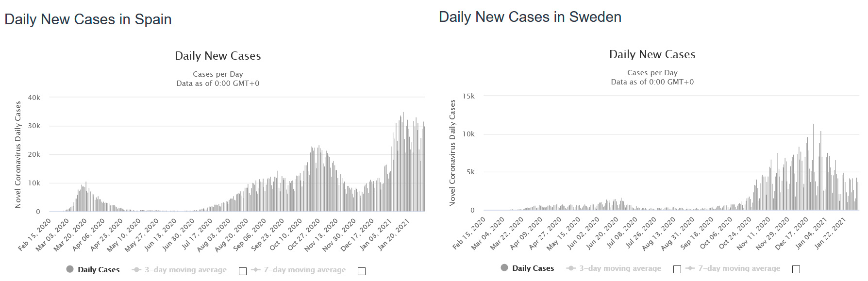This screenshot has width=868, height=281.
Task: Show the 3-day moving average series for Sweden
Action: point(620,268)
